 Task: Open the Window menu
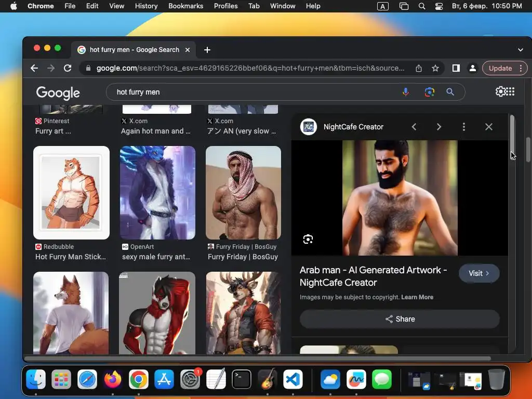click(x=283, y=6)
